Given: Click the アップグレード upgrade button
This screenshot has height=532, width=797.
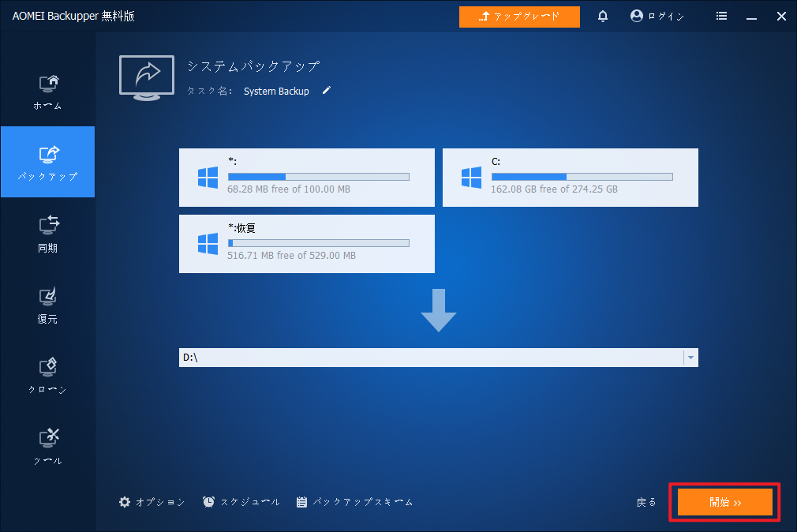Looking at the screenshot, I should click(x=519, y=17).
